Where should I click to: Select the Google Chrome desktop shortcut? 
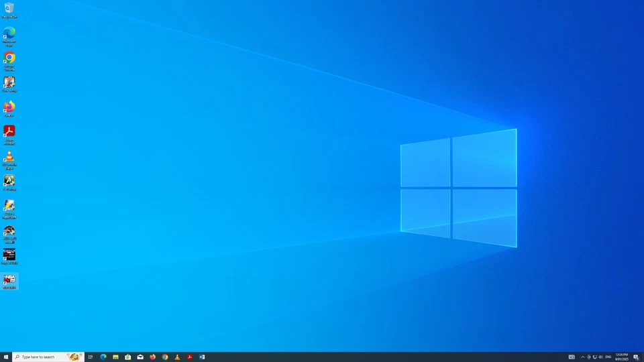[x=9, y=59]
